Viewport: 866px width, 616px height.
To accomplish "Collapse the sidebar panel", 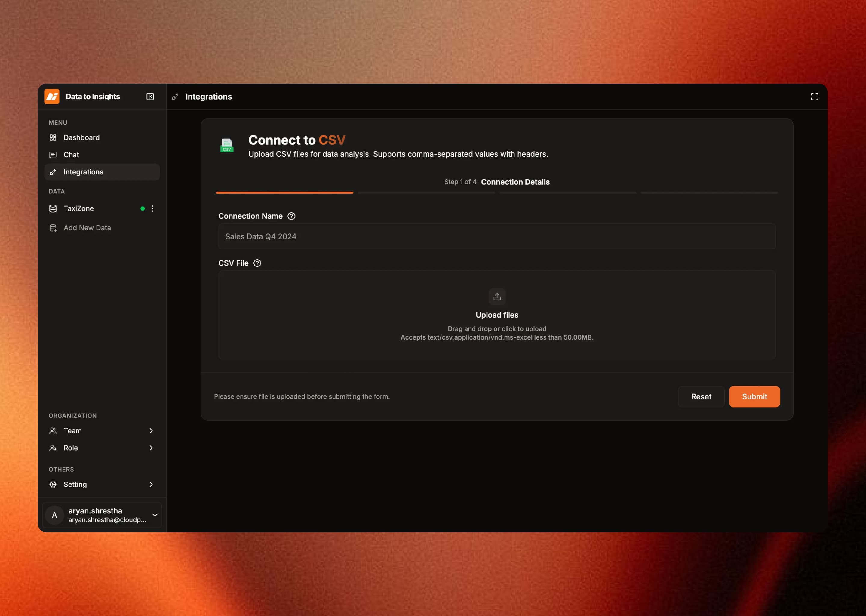I will click(x=150, y=97).
